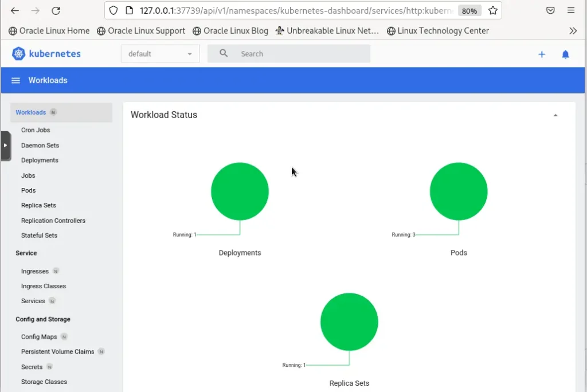The height and width of the screenshot is (392, 587).
Task: Open Firefox's Pocket save icon
Action: 550,10
